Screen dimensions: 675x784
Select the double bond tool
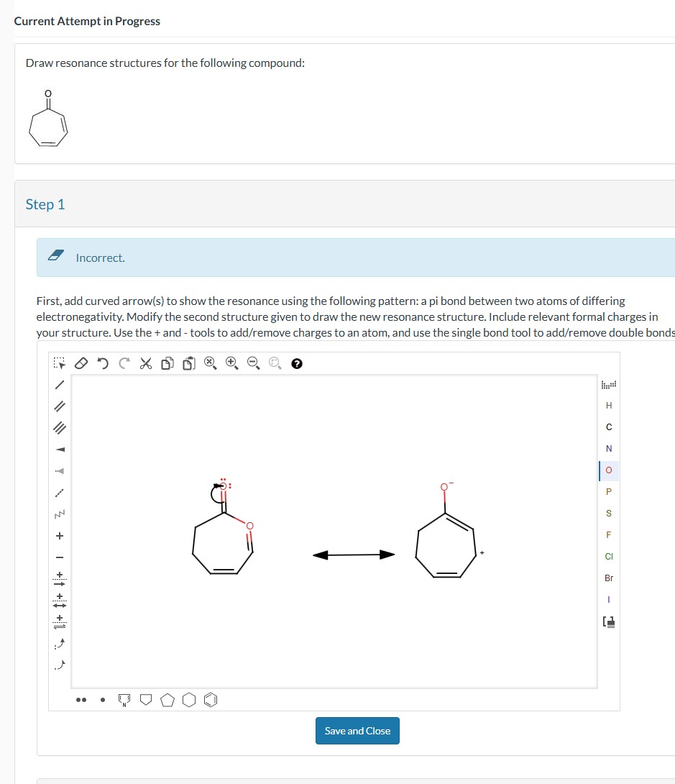coord(60,406)
